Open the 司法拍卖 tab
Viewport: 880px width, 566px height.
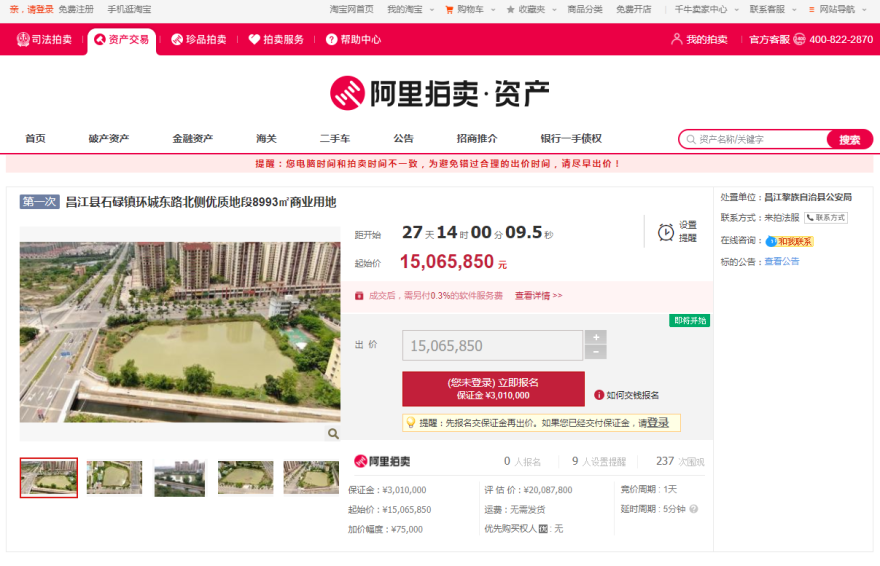pos(44,39)
